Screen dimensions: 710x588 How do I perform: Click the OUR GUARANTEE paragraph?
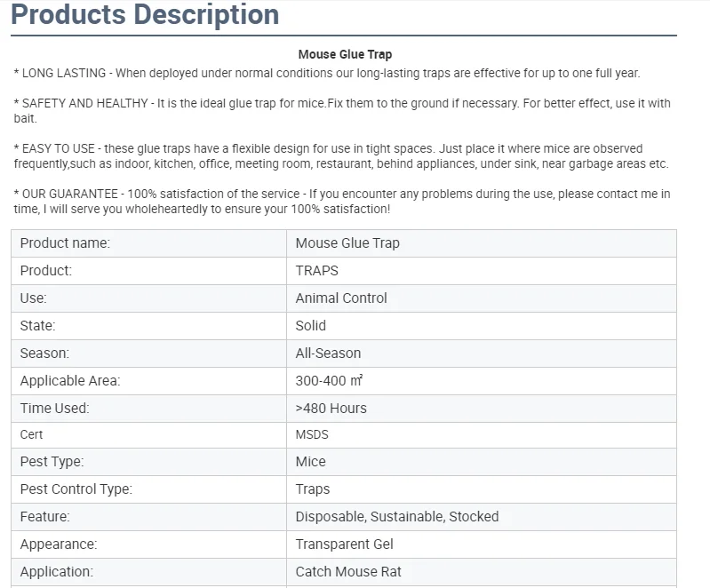pos(342,202)
